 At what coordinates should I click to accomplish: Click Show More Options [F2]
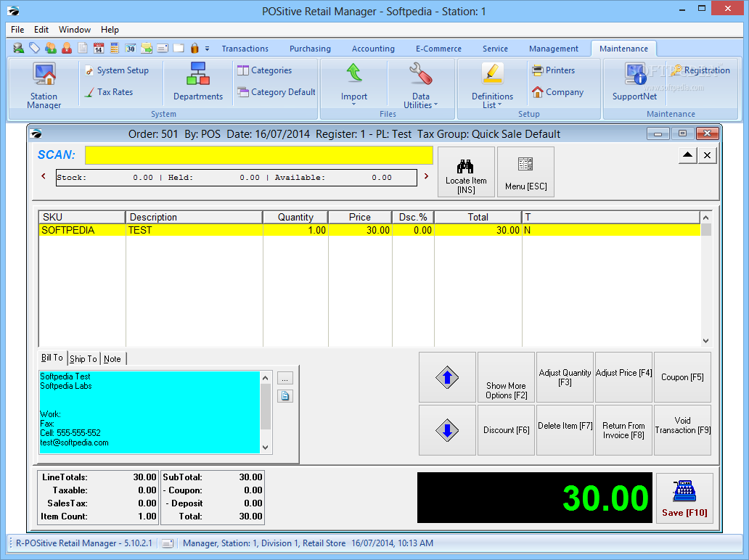pos(506,377)
